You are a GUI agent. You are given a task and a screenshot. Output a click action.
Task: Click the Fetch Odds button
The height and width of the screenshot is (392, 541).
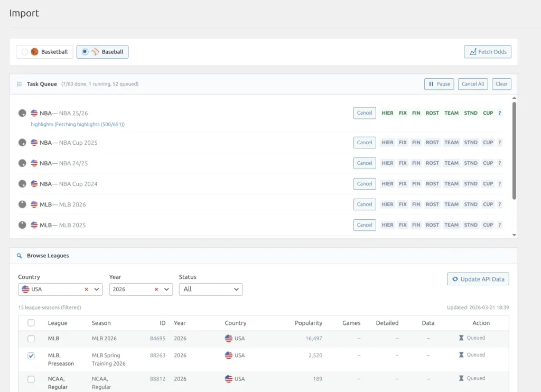click(x=488, y=52)
